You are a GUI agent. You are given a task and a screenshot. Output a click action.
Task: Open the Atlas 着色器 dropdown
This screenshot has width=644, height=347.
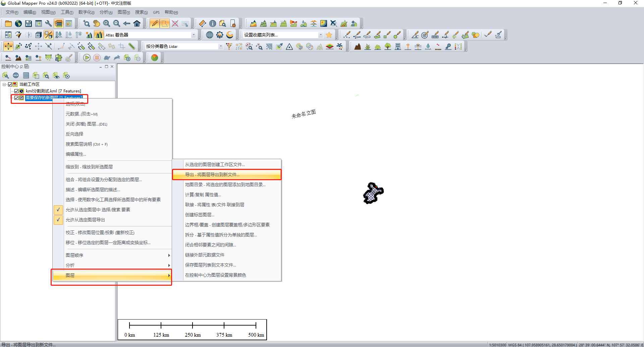pos(194,35)
